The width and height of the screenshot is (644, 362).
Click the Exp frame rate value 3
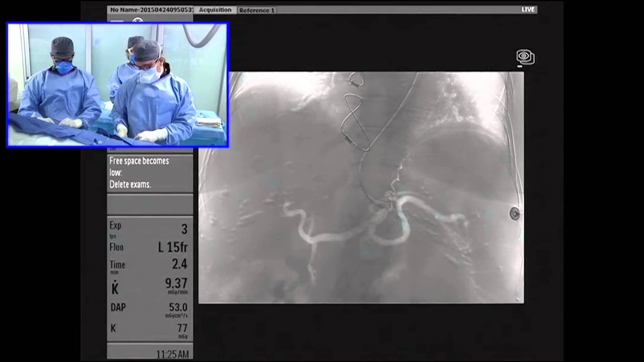tap(184, 229)
